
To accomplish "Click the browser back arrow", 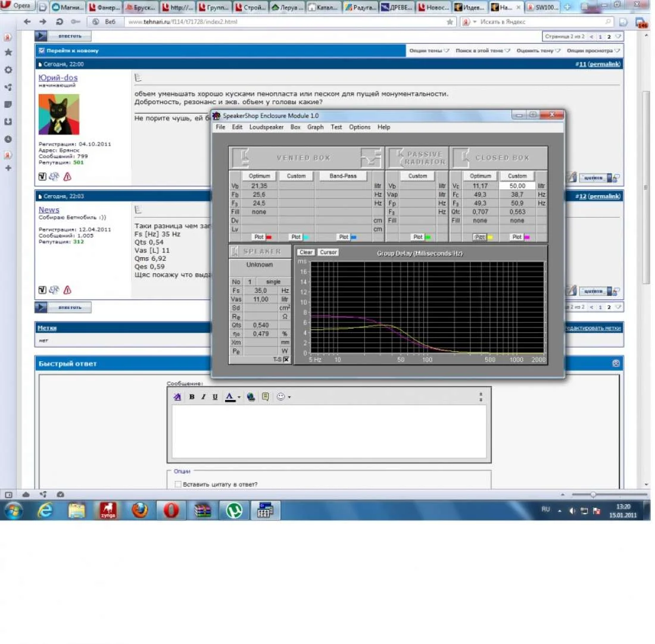I will pos(27,21).
